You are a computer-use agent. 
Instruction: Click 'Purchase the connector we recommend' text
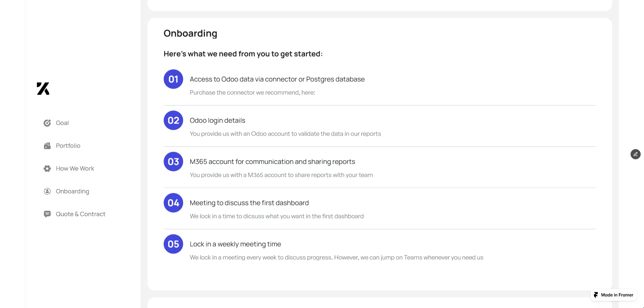(x=252, y=93)
